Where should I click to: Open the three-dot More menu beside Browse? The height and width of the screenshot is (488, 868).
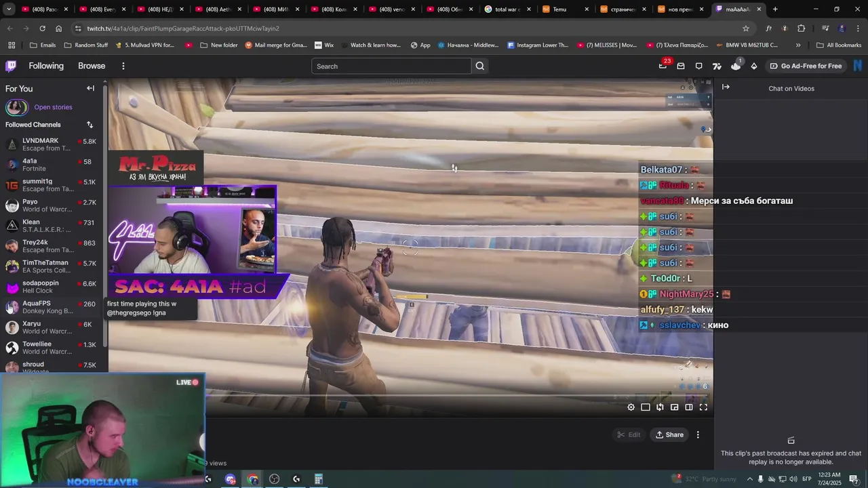point(123,66)
